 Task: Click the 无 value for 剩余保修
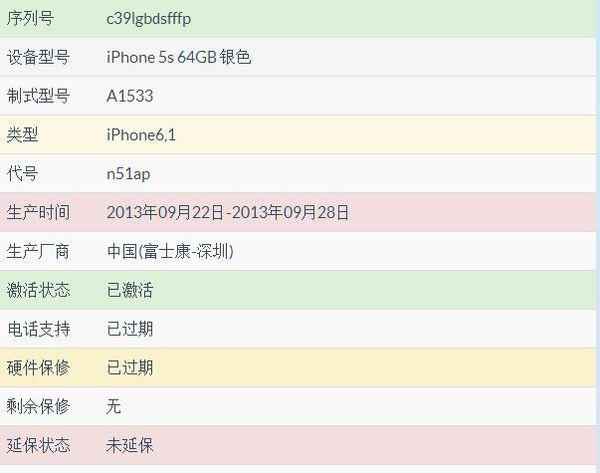point(114,407)
